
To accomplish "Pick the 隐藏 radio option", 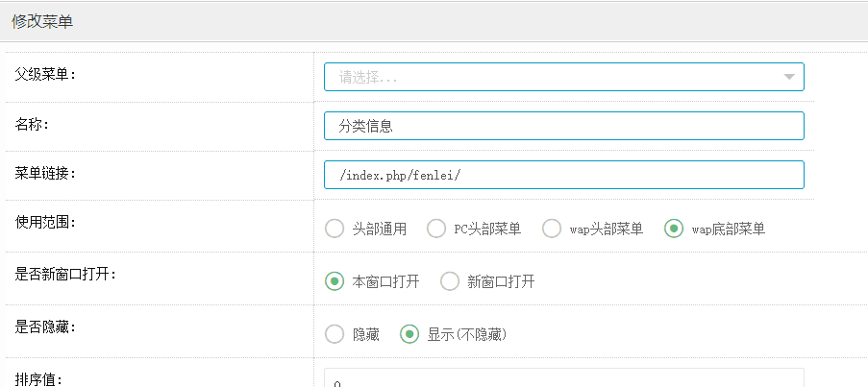I will [x=335, y=334].
